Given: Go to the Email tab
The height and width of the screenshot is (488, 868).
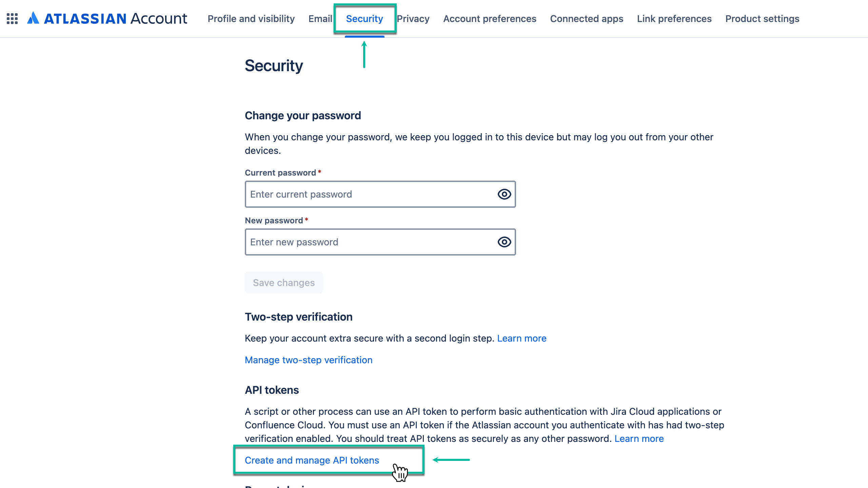Looking at the screenshot, I should point(320,19).
